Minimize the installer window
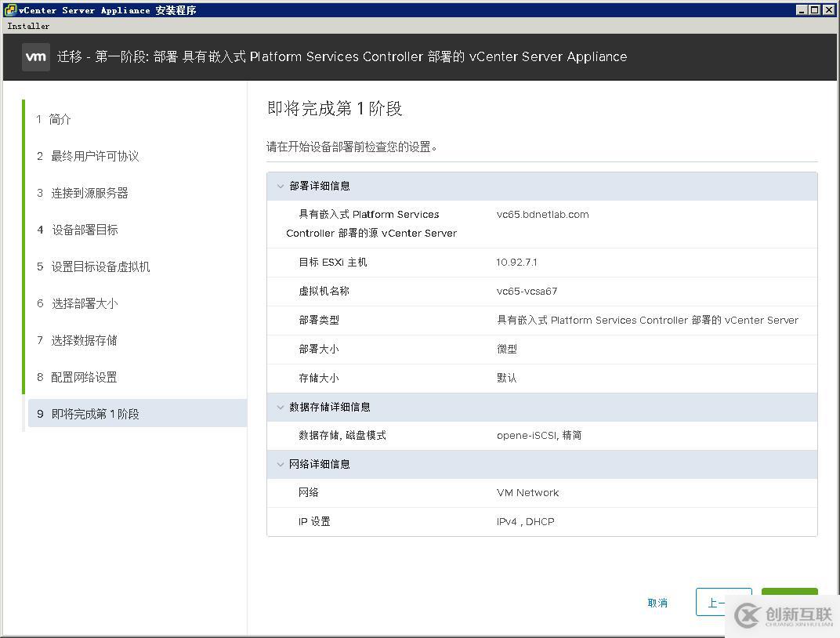840x638 pixels. 802,9
